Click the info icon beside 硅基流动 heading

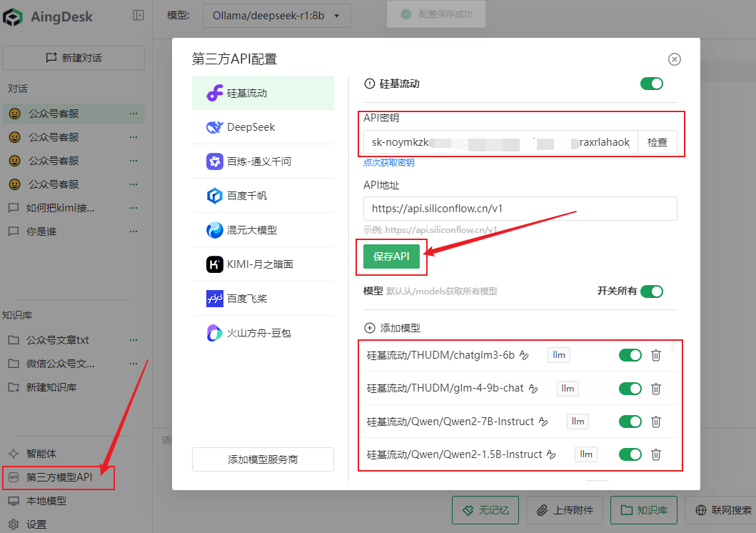coord(369,84)
